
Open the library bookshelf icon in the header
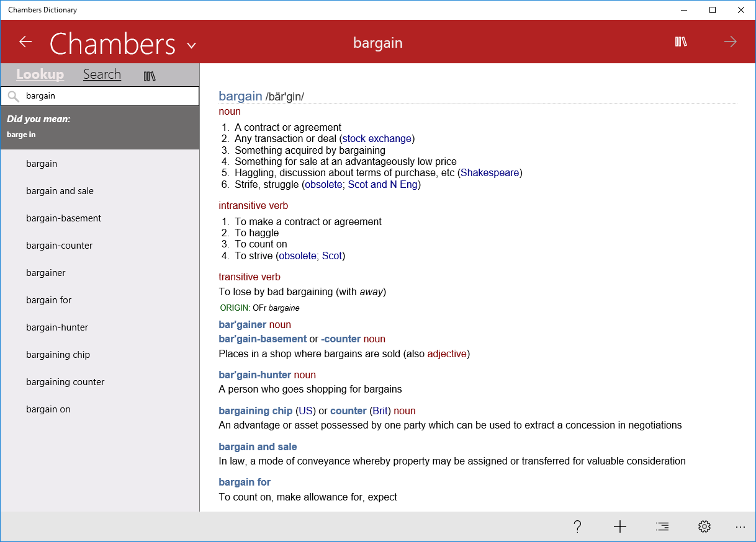(681, 42)
